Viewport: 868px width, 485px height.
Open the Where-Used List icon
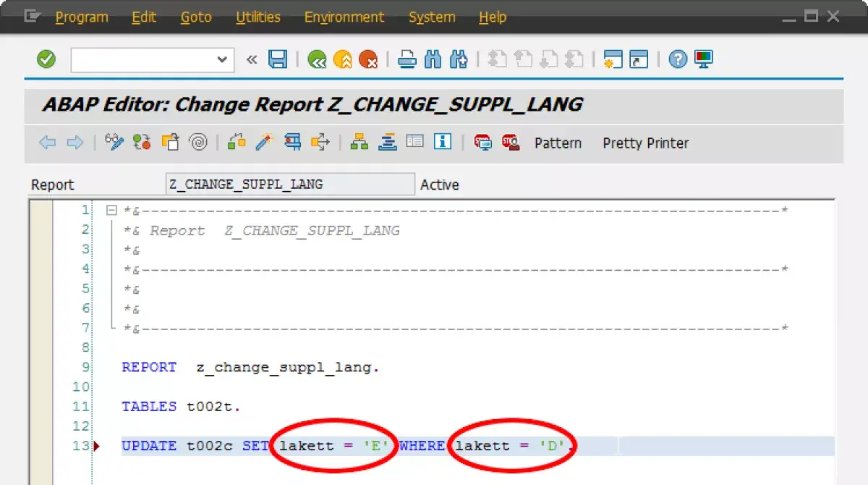tap(320, 142)
